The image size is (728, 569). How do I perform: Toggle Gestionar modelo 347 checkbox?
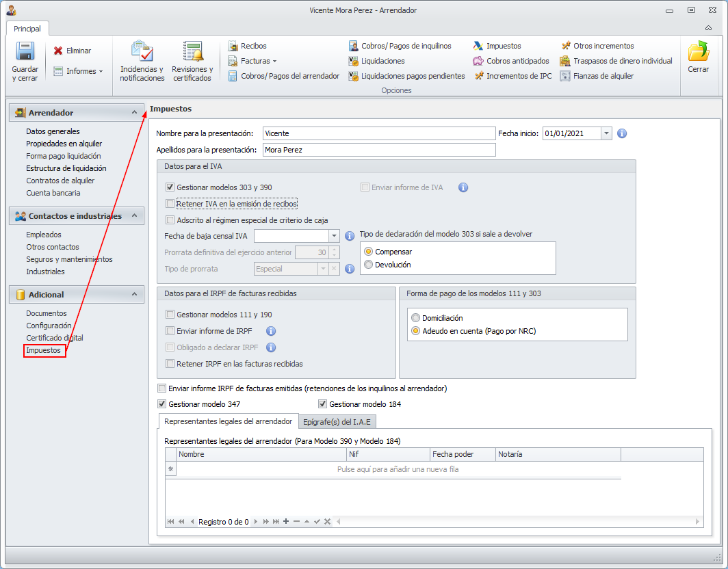(x=161, y=403)
